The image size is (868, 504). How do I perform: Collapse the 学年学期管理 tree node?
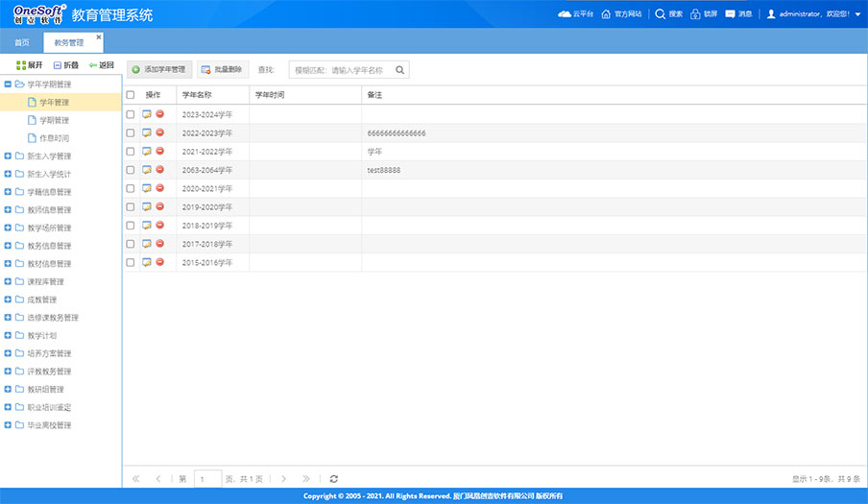coord(8,84)
